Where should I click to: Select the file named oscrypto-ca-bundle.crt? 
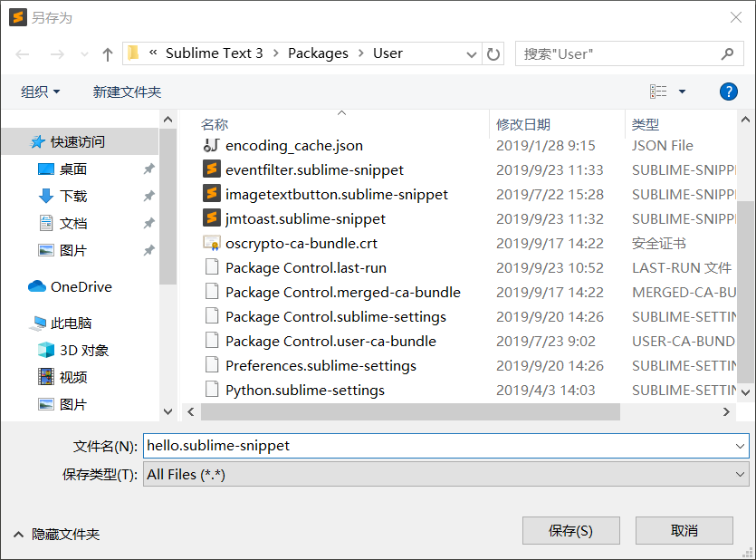click(301, 243)
